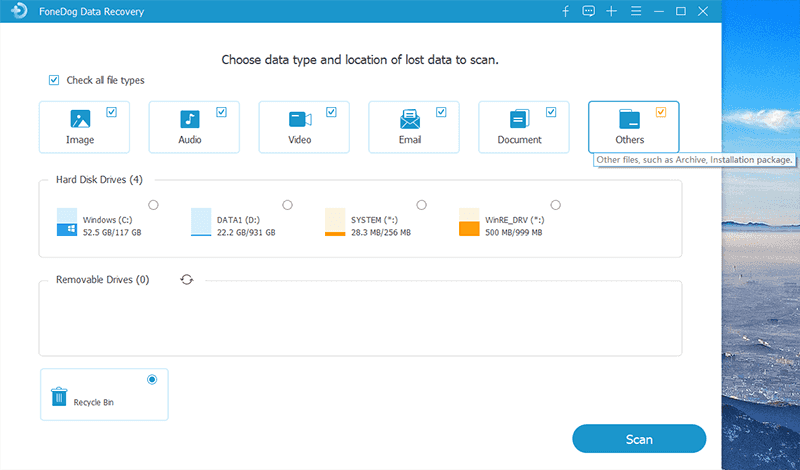This screenshot has width=800, height=470.
Task: Open the Facebook share icon
Action: click(565, 11)
